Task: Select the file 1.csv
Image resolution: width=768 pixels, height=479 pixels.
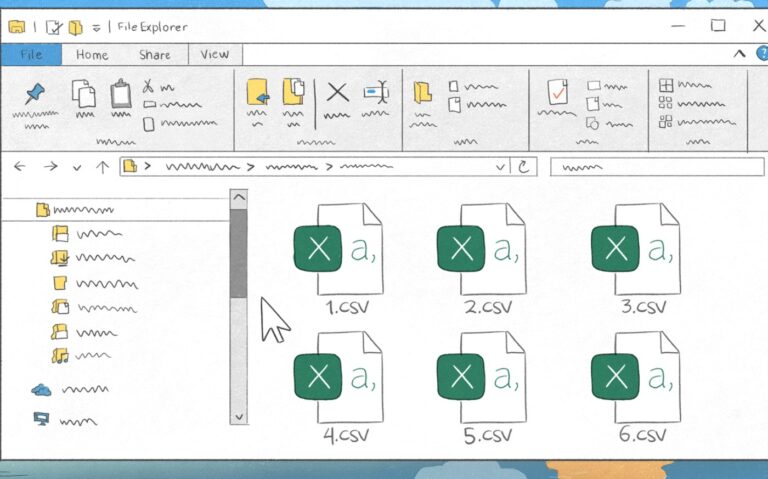Action: (338, 259)
